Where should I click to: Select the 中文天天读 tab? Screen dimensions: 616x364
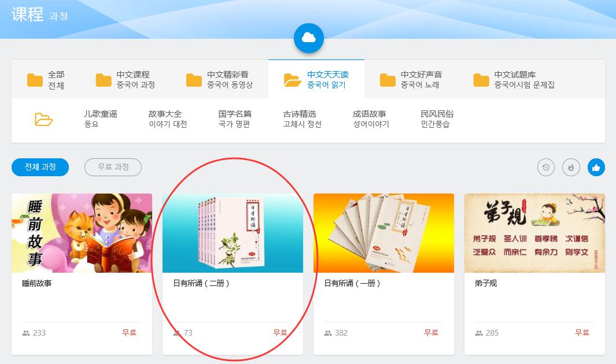tap(316, 79)
